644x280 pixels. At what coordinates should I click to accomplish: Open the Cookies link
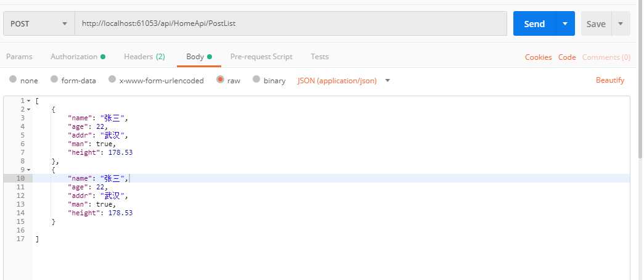click(538, 57)
